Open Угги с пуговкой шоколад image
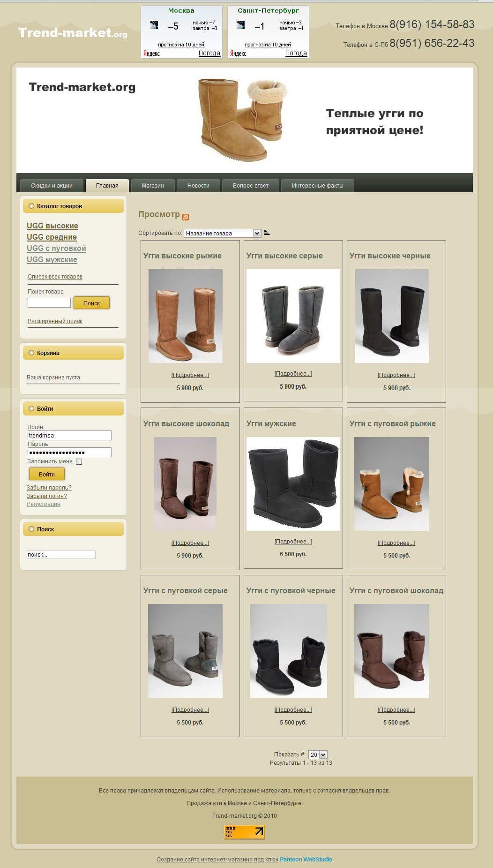Screen dimensions: 493x868 (392, 651)
